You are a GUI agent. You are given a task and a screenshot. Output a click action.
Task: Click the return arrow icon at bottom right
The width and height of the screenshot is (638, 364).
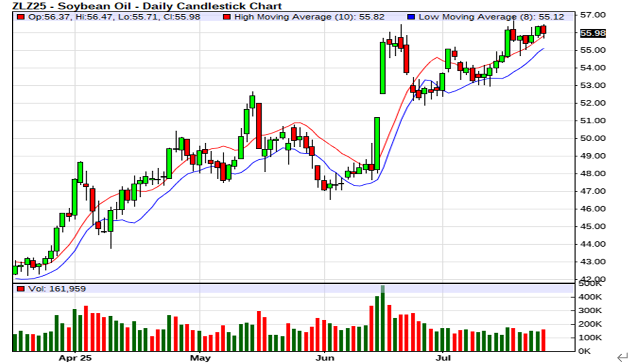622,358
